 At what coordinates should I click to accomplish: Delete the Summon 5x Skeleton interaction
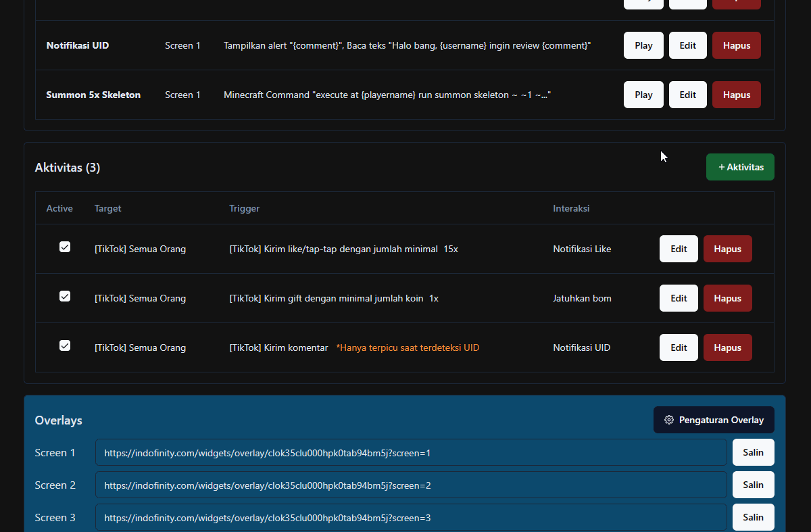[x=736, y=95]
